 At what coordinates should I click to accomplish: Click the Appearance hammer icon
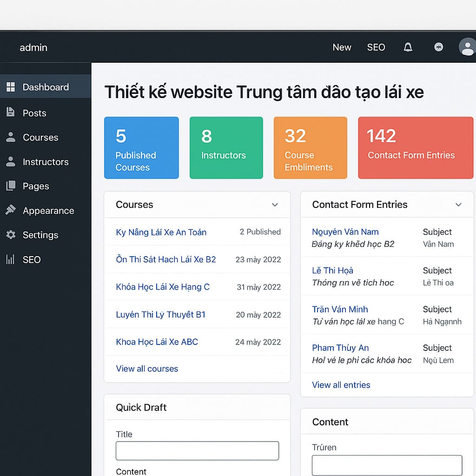(x=11, y=210)
